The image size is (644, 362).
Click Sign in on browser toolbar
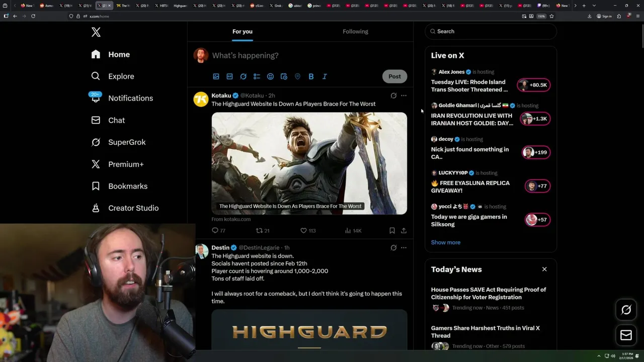pyautogui.click(x=604, y=16)
